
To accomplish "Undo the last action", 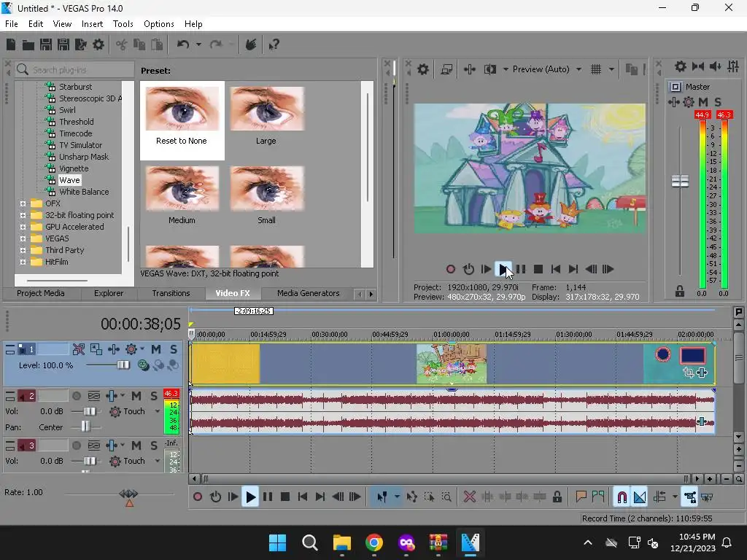I will 183,44.
